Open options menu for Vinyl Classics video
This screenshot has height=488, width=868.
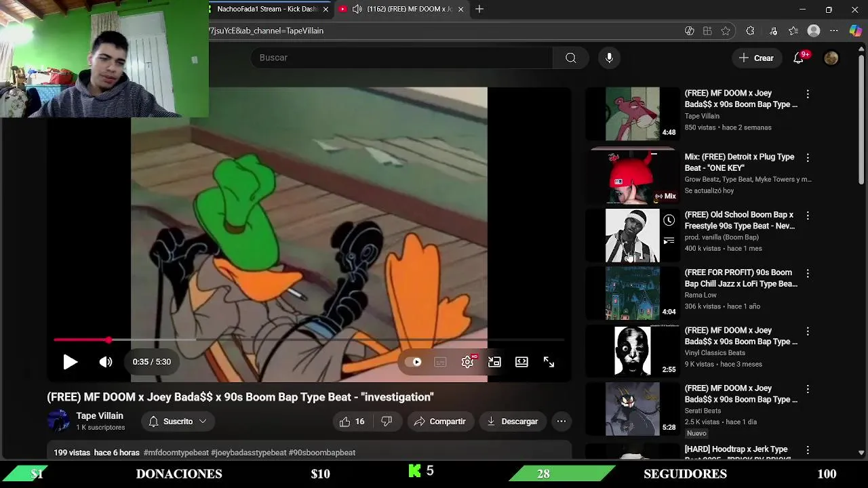point(807,331)
